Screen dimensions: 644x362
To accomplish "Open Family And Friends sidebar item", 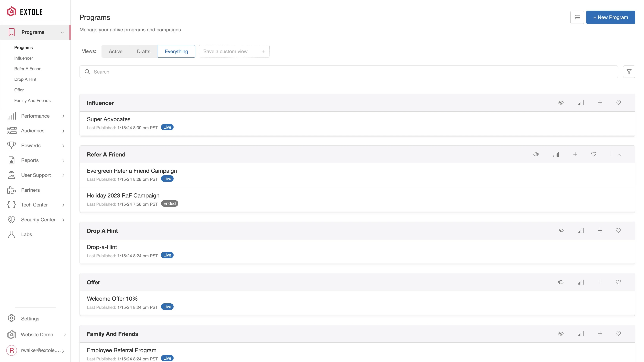I will coord(32,100).
